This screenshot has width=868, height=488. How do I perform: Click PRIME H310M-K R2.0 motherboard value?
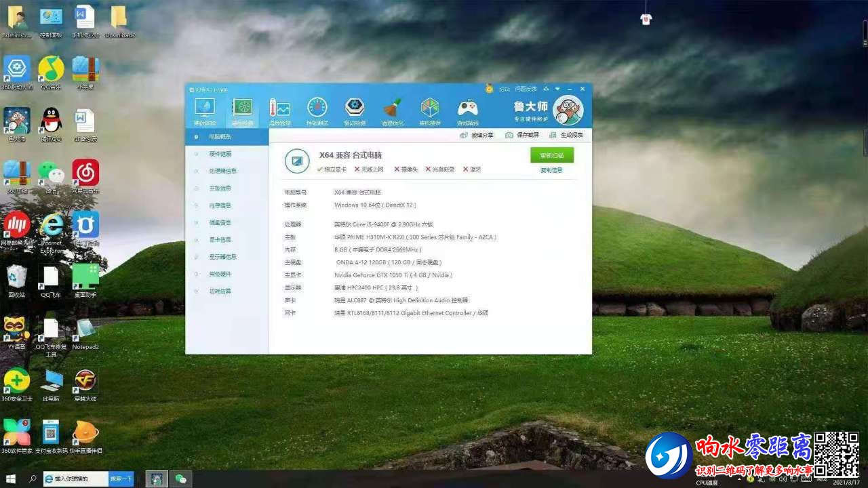click(415, 237)
